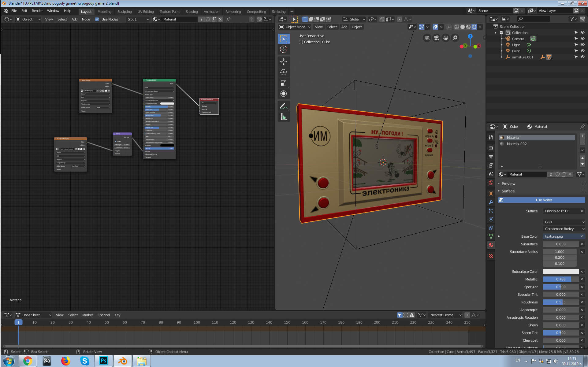Open the Render menu

(x=37, y=11)
